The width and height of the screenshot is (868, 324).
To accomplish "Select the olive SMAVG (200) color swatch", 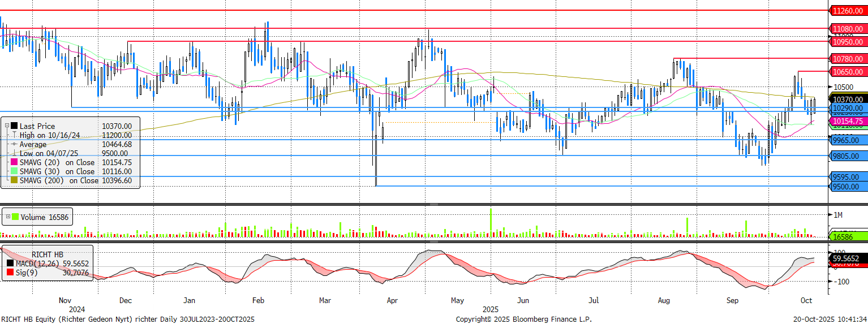I will (14, 180).
